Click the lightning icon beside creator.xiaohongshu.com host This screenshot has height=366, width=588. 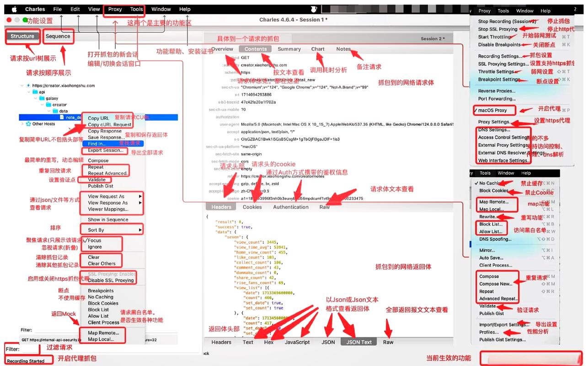(x=28, y=86)
